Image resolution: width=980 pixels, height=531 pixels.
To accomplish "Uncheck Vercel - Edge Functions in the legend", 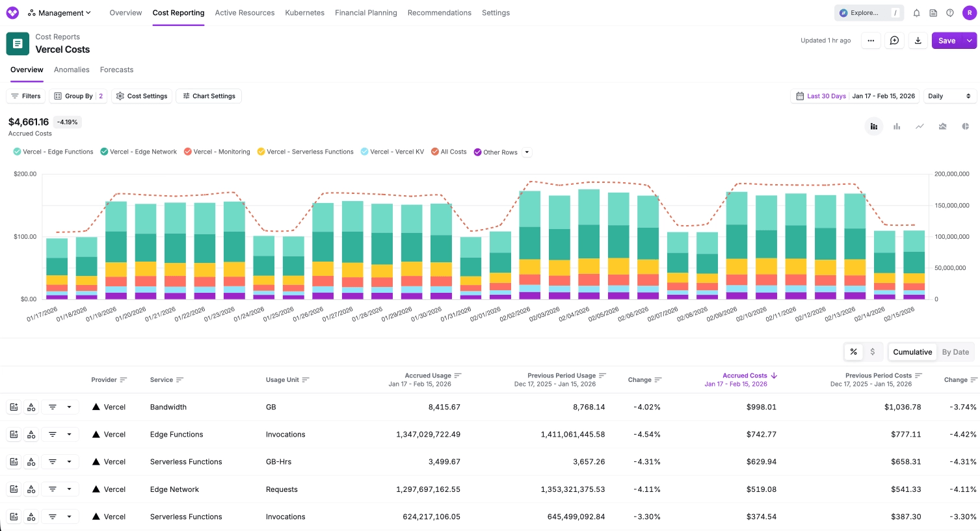I will 17,152.
